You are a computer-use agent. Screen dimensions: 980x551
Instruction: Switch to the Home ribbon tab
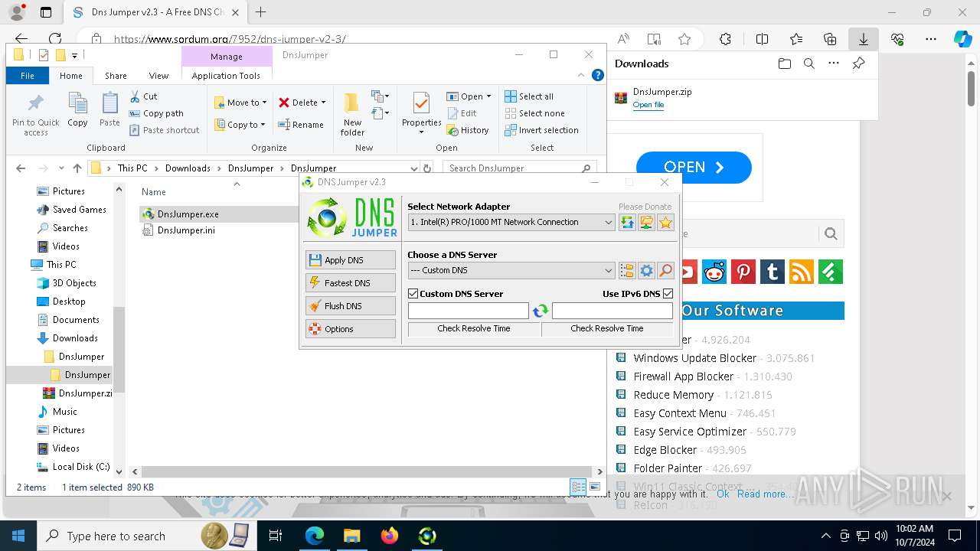(71, 76)
